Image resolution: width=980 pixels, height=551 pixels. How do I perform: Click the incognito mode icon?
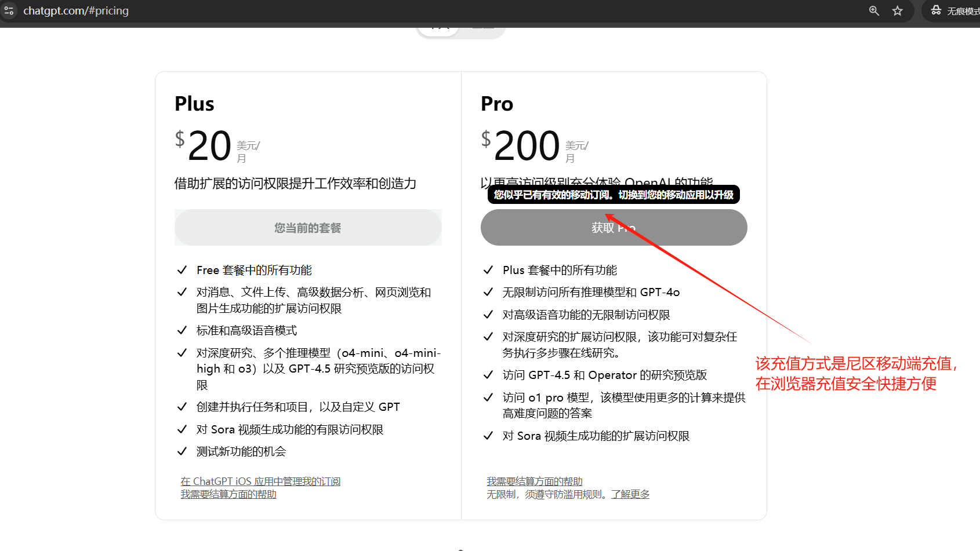[936, 10]
